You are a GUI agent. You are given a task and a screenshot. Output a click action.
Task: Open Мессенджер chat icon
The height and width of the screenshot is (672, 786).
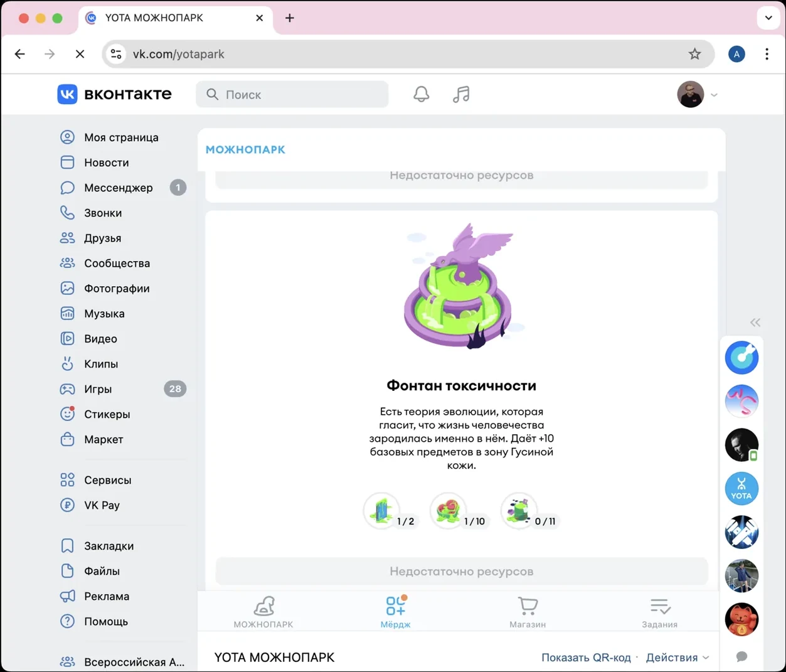pyautogui.click(x=67, y=188)
